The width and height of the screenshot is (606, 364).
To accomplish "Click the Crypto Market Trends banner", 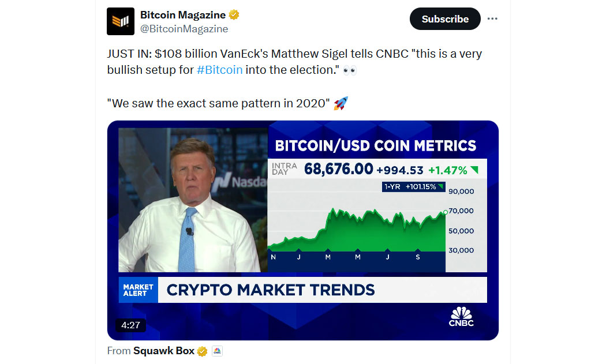I will click(x=322, y=290).
